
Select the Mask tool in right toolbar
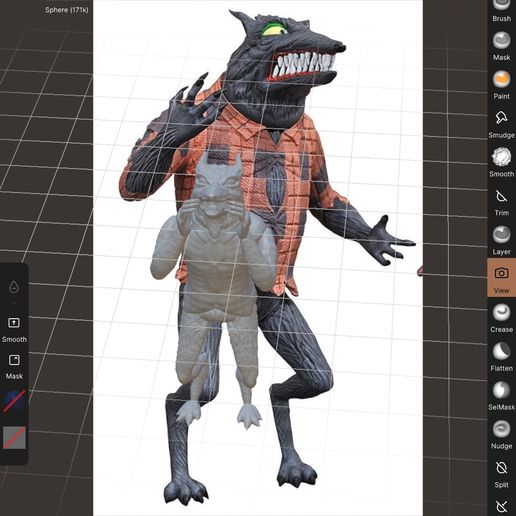point(501,46)
